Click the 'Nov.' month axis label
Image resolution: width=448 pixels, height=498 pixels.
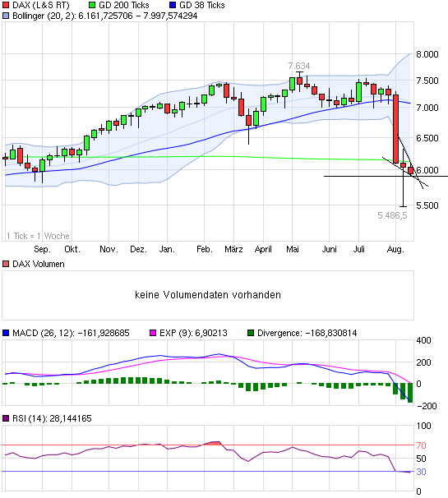point(109,249)
